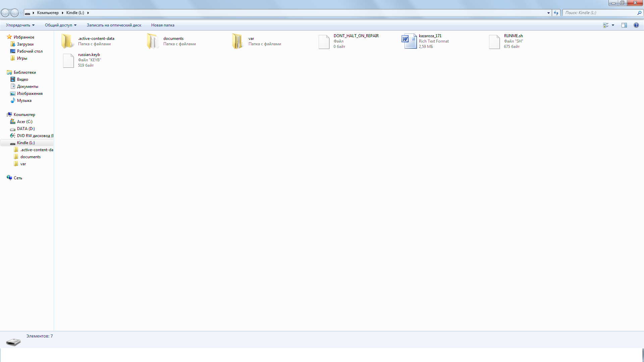Open var folder in the navigation tree

(23, 164)
